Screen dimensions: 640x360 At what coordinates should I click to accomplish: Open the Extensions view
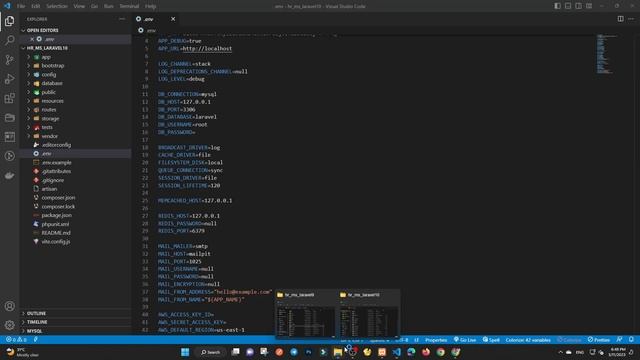pos(9,98)
